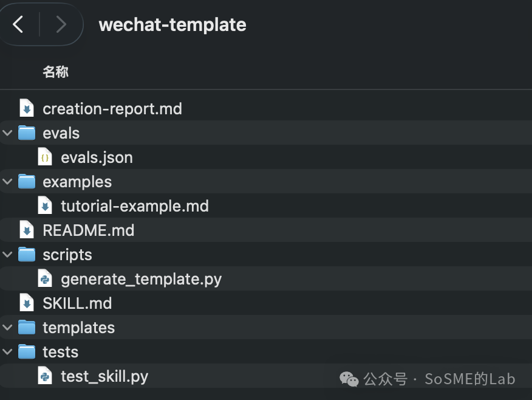
Task: Collapse the tests folder disclosure arrow
Action: pos(7,352)
